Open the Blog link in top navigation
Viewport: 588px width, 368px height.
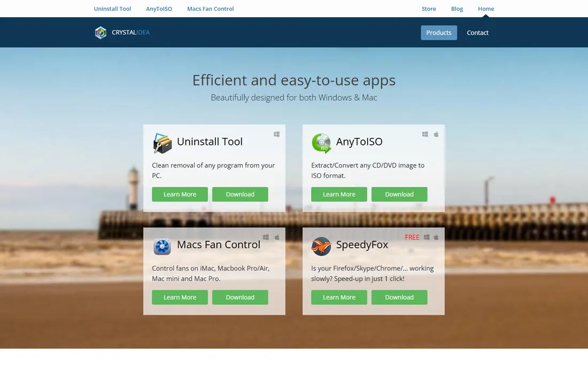point(457,9)
